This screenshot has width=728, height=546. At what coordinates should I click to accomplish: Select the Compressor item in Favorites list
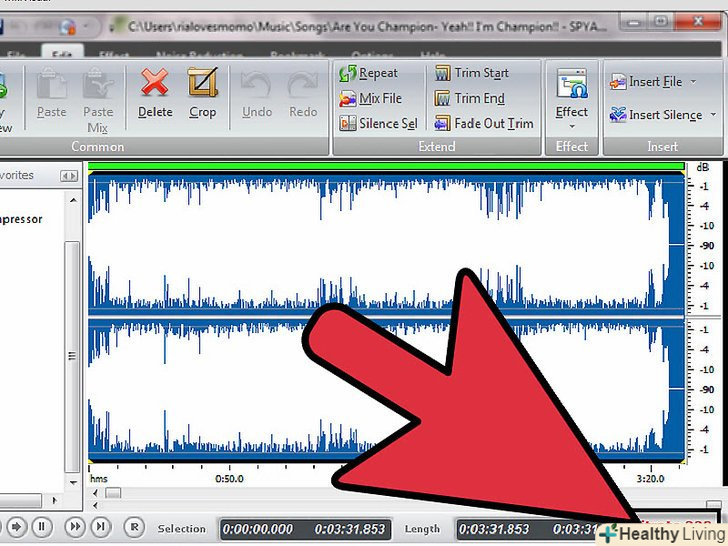click(x=21, y=219)
